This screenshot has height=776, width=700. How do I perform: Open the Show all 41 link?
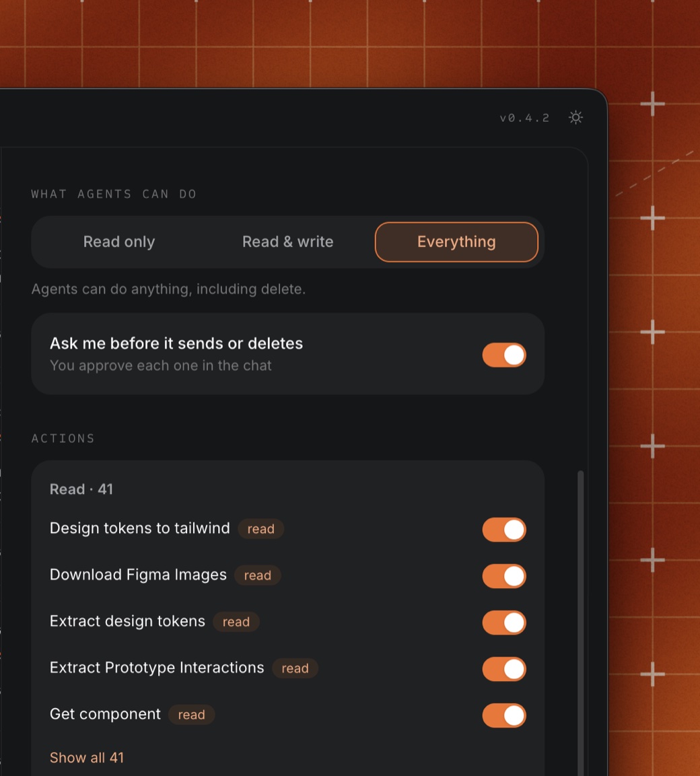87,758
